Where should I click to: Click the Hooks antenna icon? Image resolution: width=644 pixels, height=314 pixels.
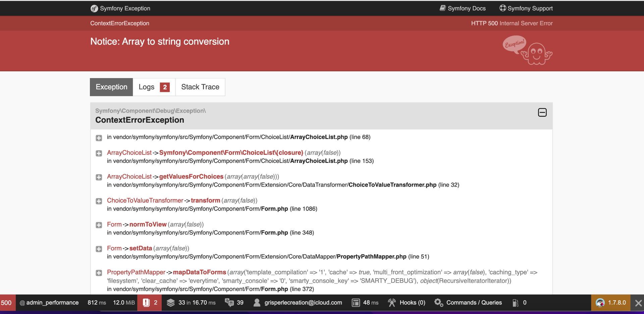click(x=392, y=303)
